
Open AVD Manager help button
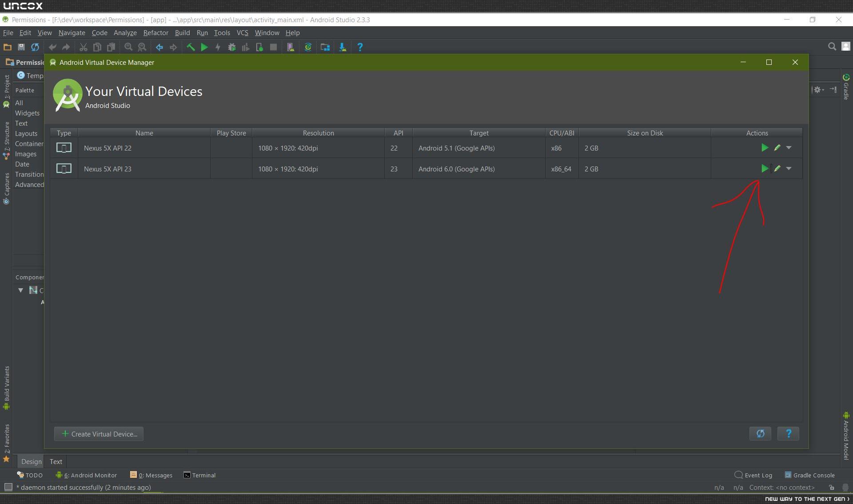[788, 433]
